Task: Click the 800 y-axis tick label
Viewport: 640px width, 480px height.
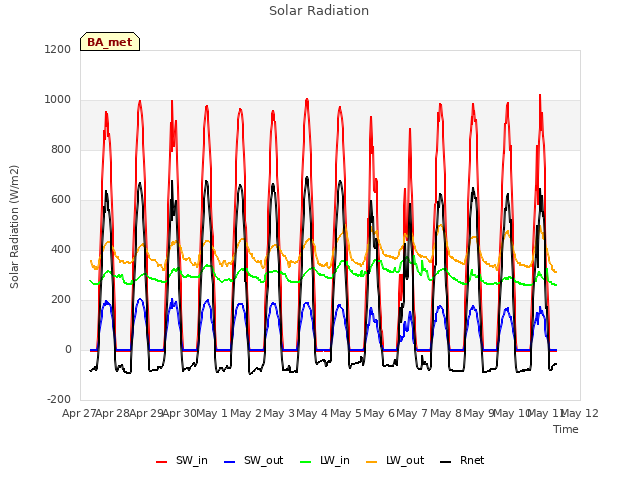Action: tap(61, 149)
